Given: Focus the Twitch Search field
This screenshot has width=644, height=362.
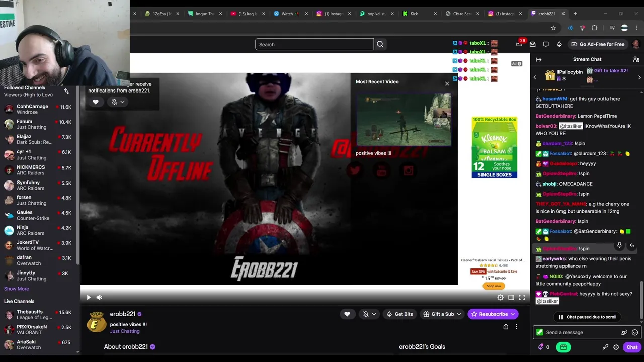Looking at the screenshot, I should 314,44.
